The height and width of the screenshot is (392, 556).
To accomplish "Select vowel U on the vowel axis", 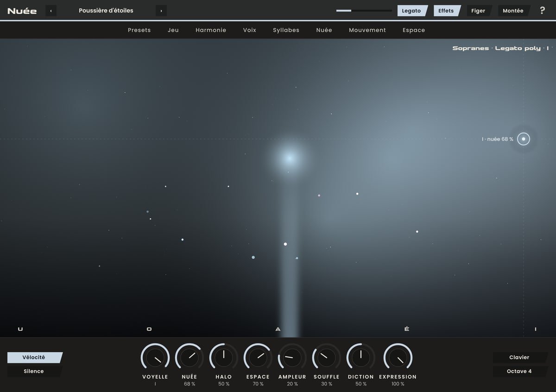I will (20, 329).
